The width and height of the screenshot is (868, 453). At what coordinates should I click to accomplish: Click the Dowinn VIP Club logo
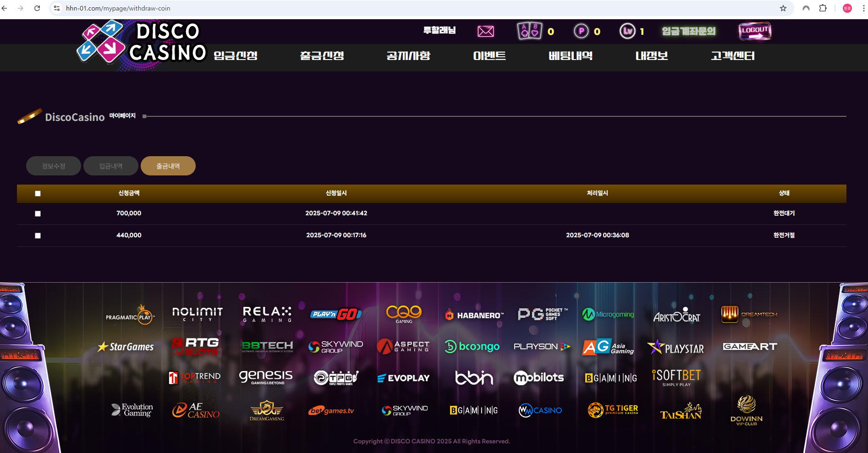pos(747,410)
